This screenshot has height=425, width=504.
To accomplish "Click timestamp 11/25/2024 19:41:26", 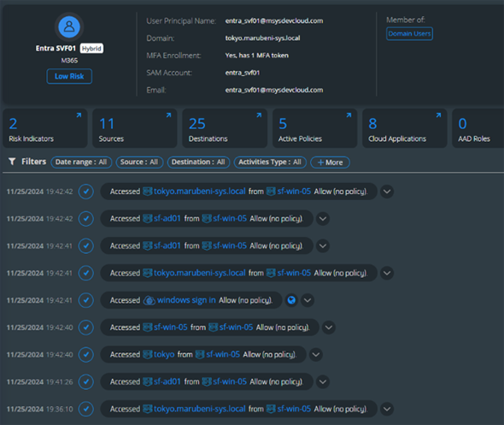I will 40,382.
